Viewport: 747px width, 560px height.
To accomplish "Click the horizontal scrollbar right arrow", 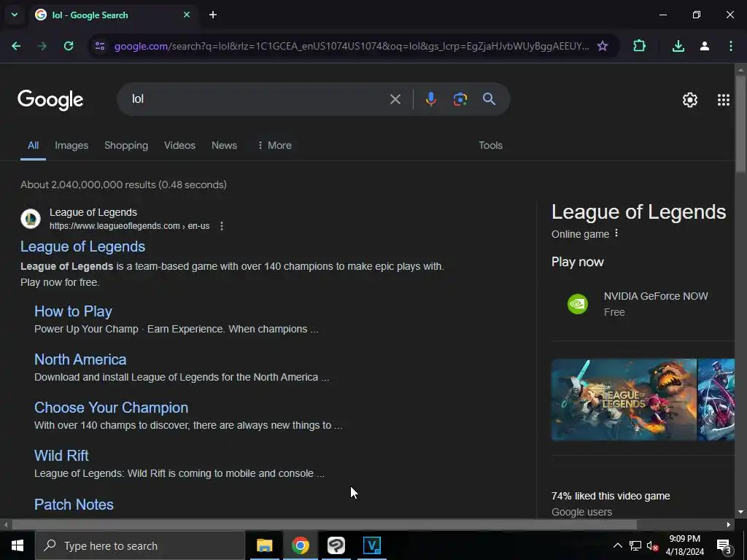I will click(729, 524).
